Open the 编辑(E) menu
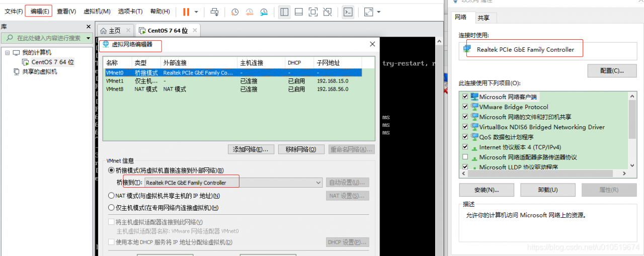Image resolution: width=644 pixels, height=256 pixels. pyautogui.click(x=40, y=11)
